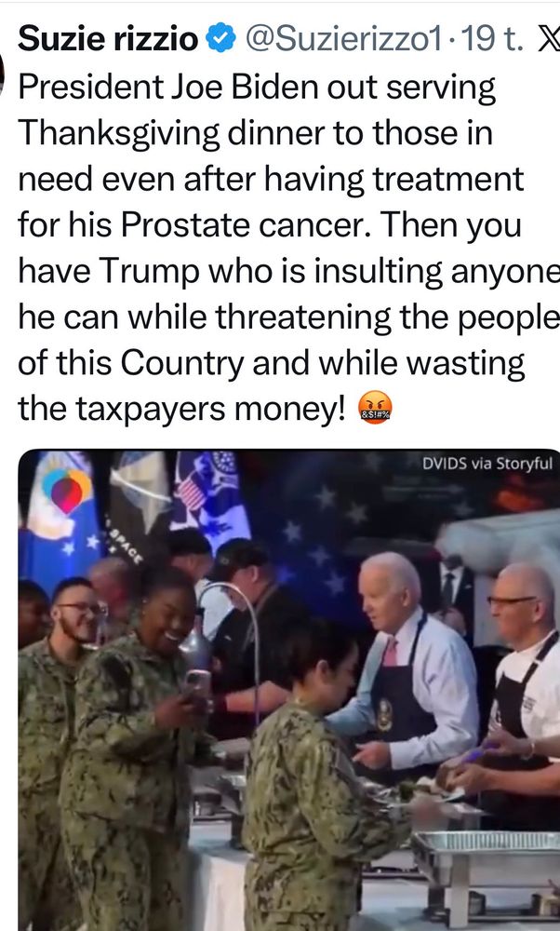560x931 pixels.
Task: Click the blue verified checkmark badge
Action: [x=220, y=39]
